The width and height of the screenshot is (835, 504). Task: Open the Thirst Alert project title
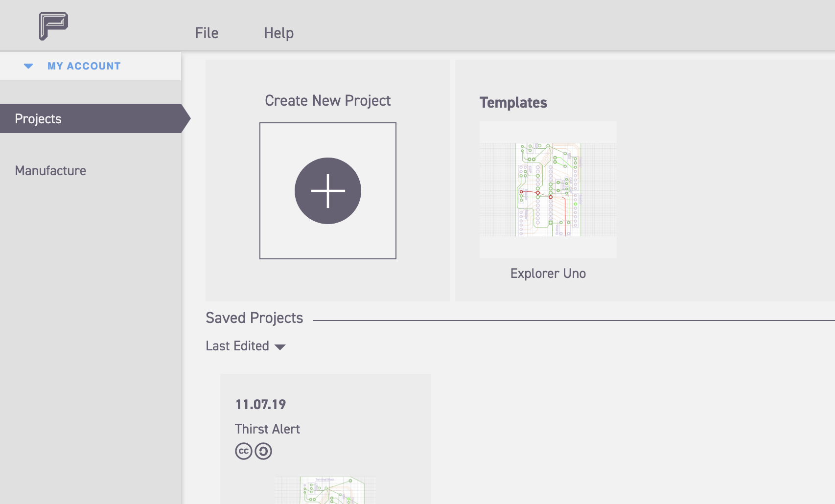(x=267, y=429)
